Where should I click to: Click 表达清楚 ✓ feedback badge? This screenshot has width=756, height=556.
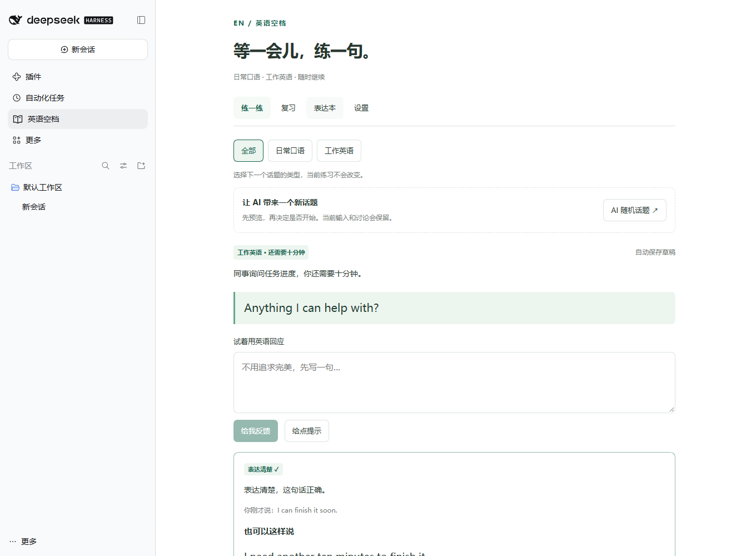click(263, 469)
